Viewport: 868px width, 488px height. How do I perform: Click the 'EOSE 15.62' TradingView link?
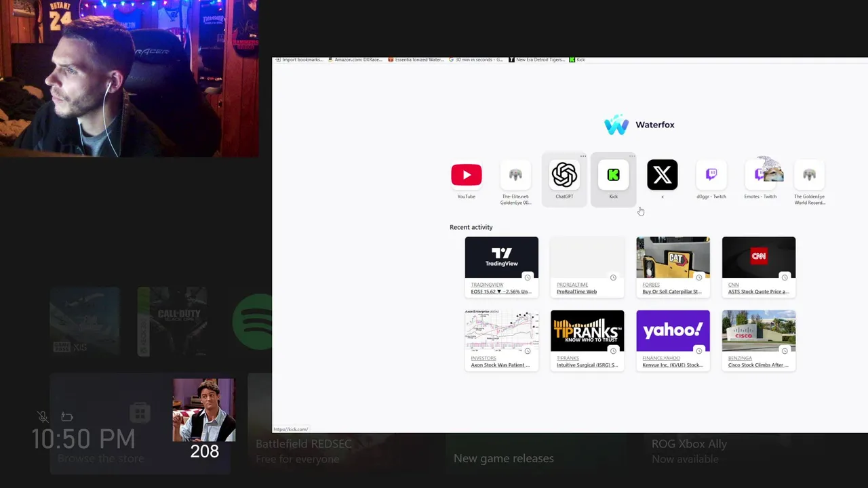(x=501, y=291)
